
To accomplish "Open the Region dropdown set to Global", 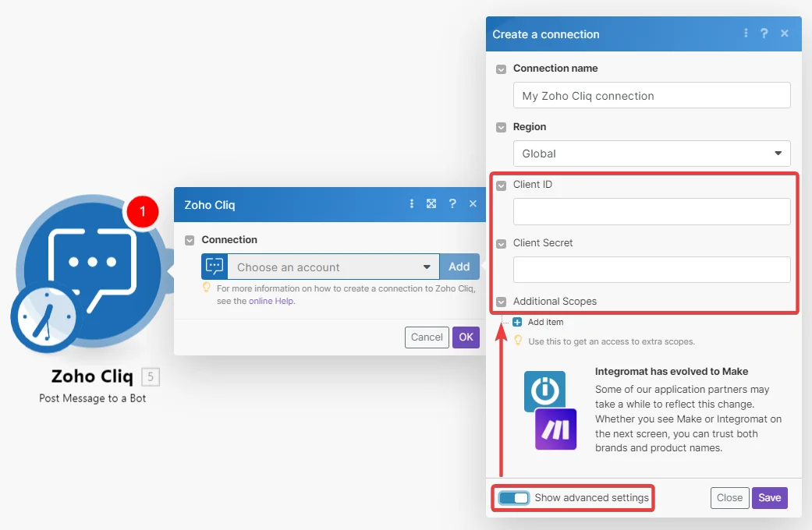I will (651, 154).
